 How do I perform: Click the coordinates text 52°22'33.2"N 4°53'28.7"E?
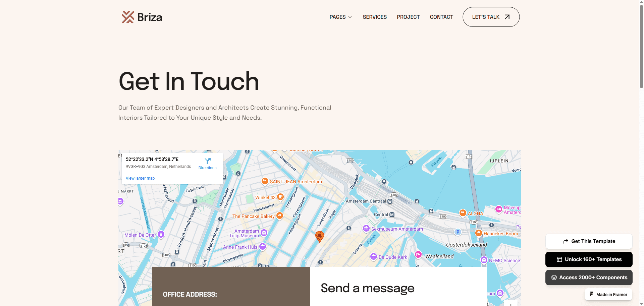pyautogui.click(x=152, y=159)
